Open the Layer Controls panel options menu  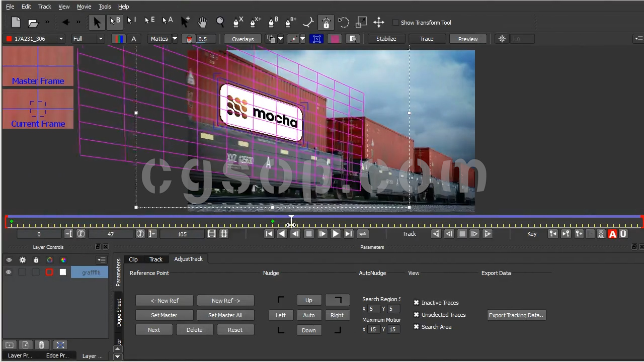pos(102,260)
